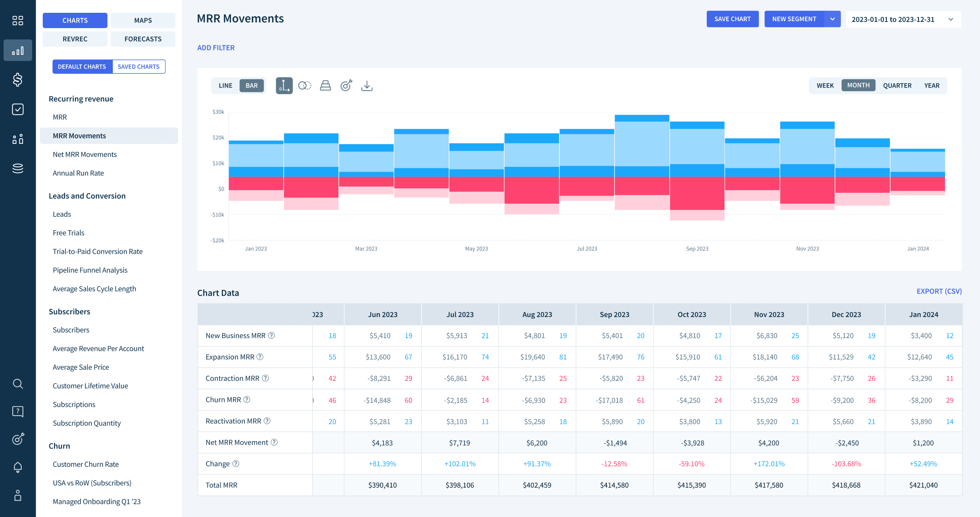Click the search magnifier in sidebar
Image resolution: width=980 pixels, height=517 pixels.
tap(18, 384)
